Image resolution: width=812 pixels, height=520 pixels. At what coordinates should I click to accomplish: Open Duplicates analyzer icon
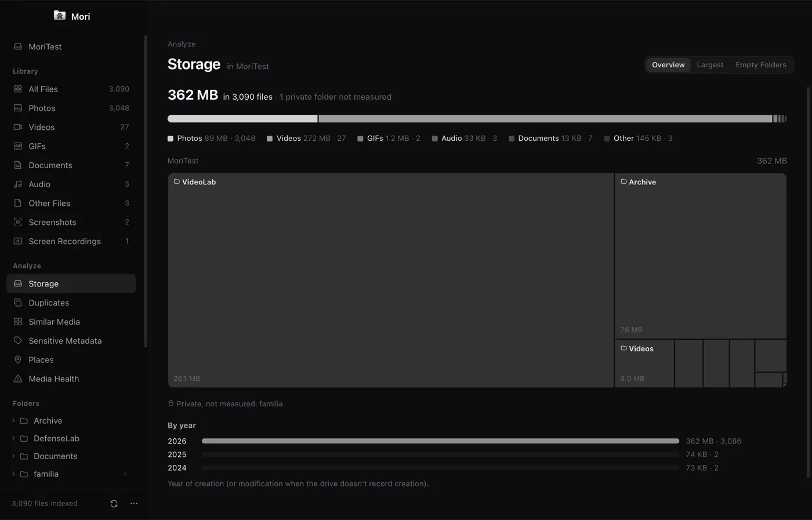pos(18,303)
